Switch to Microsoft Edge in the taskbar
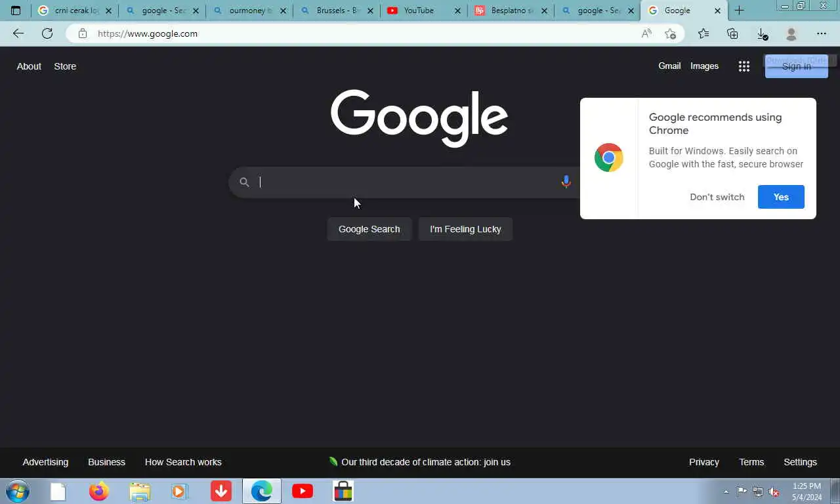 tap(262, 491)
